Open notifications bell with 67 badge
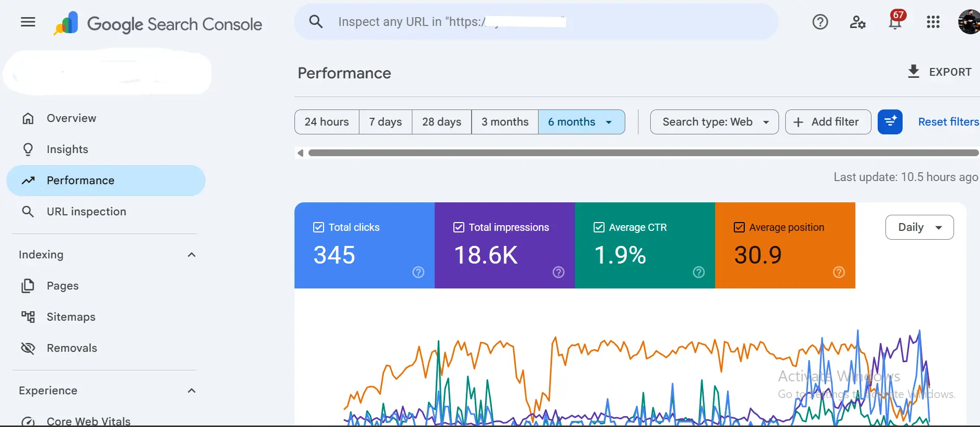Viewport: 980px width, 427px height. [896, 21]
